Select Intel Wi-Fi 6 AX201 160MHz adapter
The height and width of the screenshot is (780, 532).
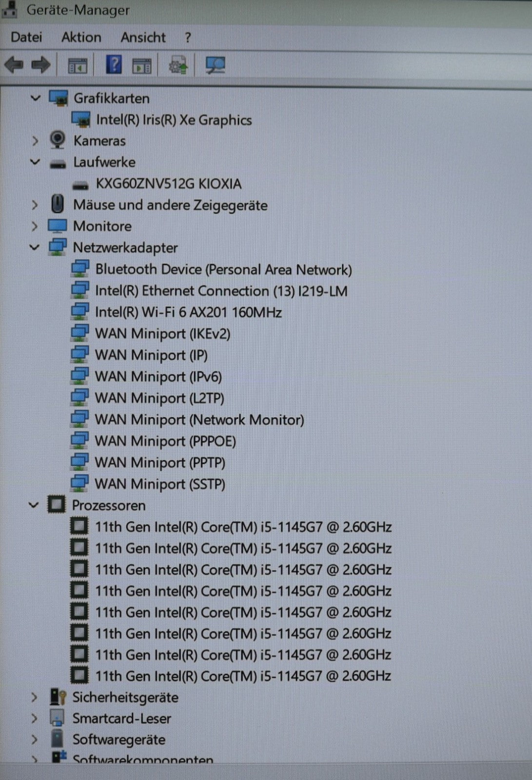point(188,312)
